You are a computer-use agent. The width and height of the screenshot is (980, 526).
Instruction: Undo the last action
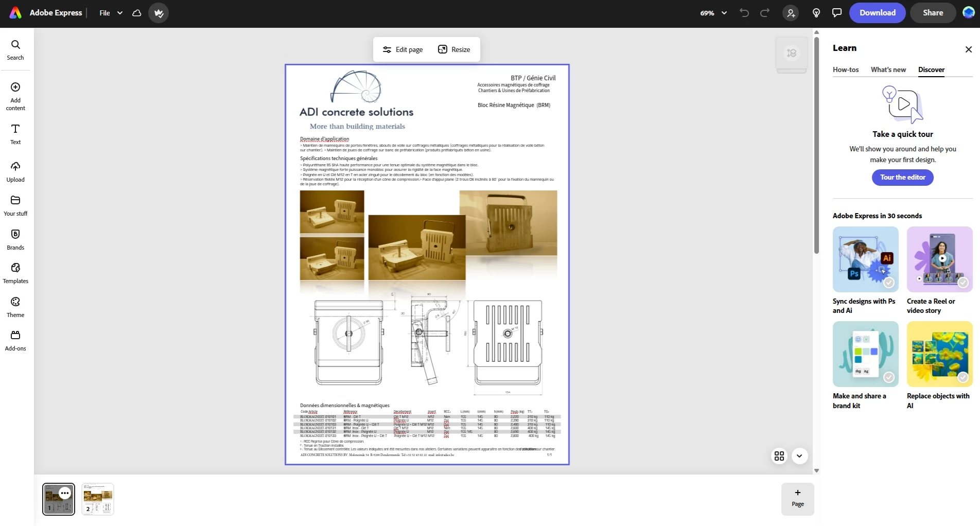point(744,13)
